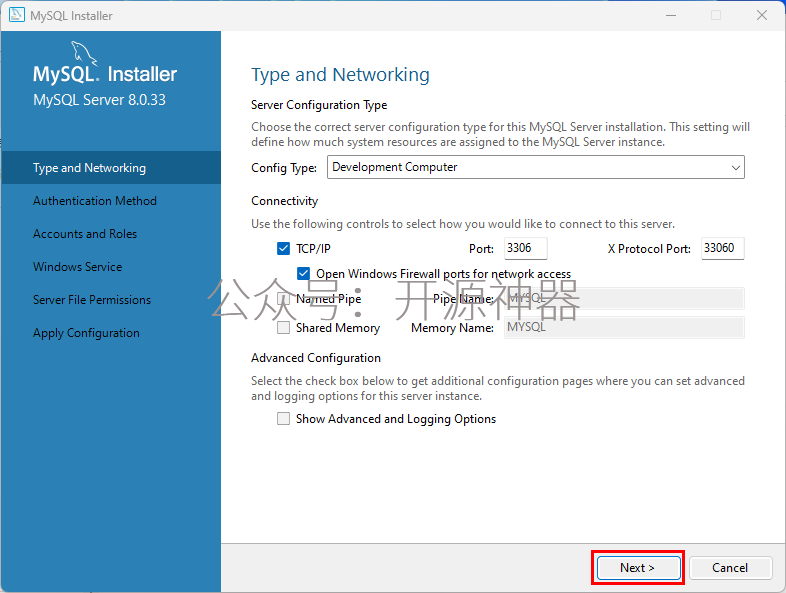Select Authentication Method step
The height and width of the screenshot is (593, 786).
pyautogui.click(x=95, y=201)
